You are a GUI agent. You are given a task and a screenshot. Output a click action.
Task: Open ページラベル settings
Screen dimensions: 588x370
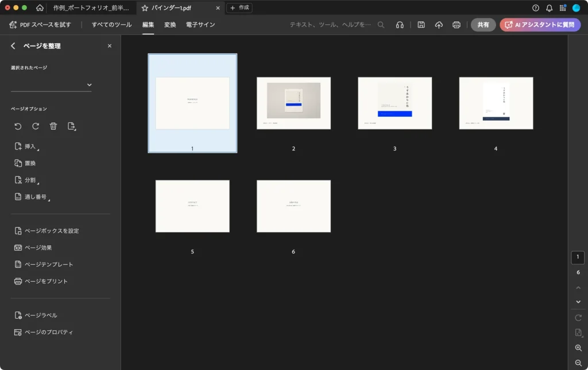(36, 315)
